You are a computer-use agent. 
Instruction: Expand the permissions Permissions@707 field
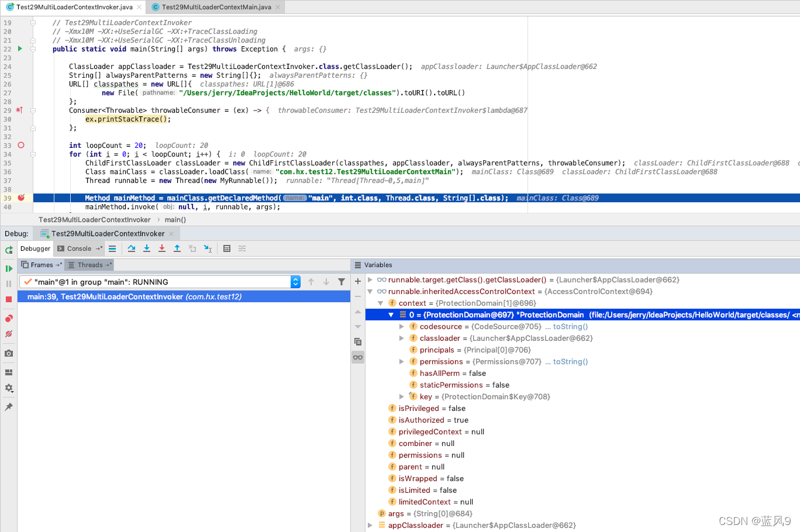[402, 361]
